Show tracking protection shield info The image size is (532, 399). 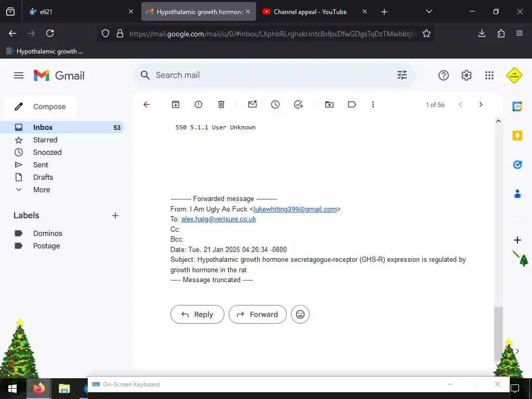click(x=105, y=33)
